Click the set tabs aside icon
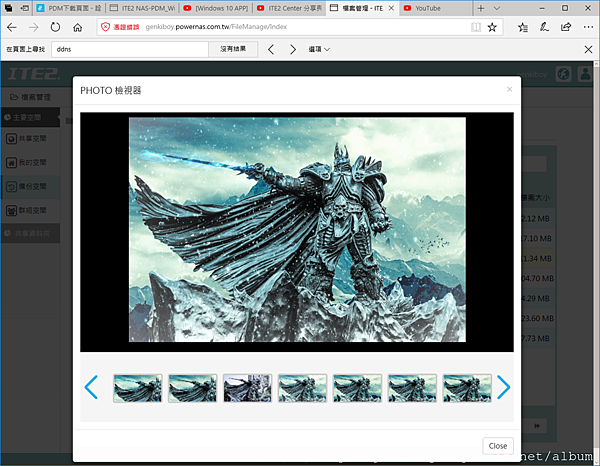The width and height of the screenshot is (600, 466). [25, 8]
